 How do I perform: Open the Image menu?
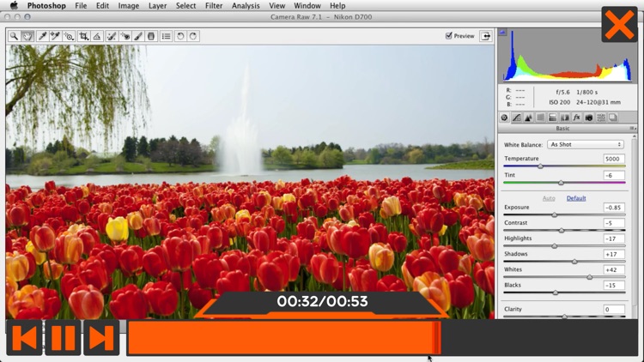point(129,6)
